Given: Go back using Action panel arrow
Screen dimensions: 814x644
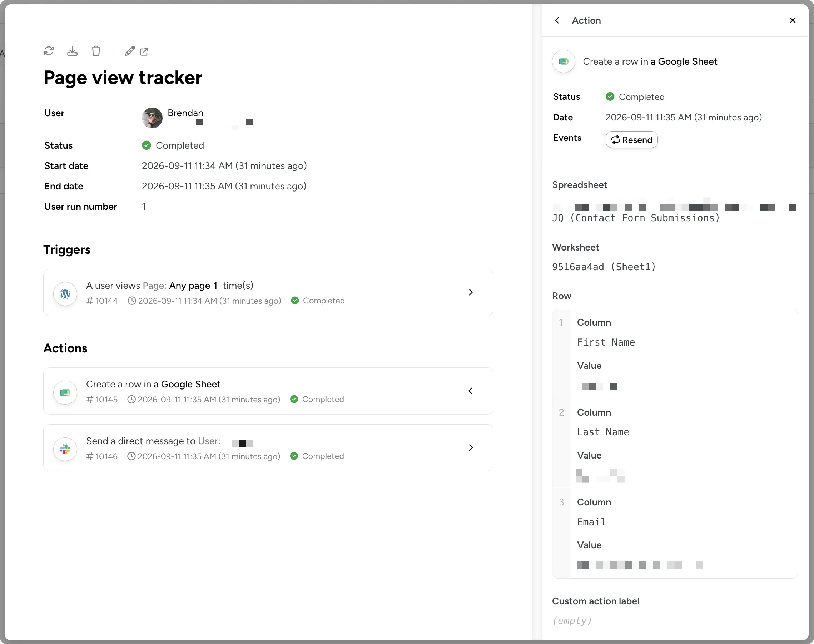Looking at the screenshot, I should 557,20.
